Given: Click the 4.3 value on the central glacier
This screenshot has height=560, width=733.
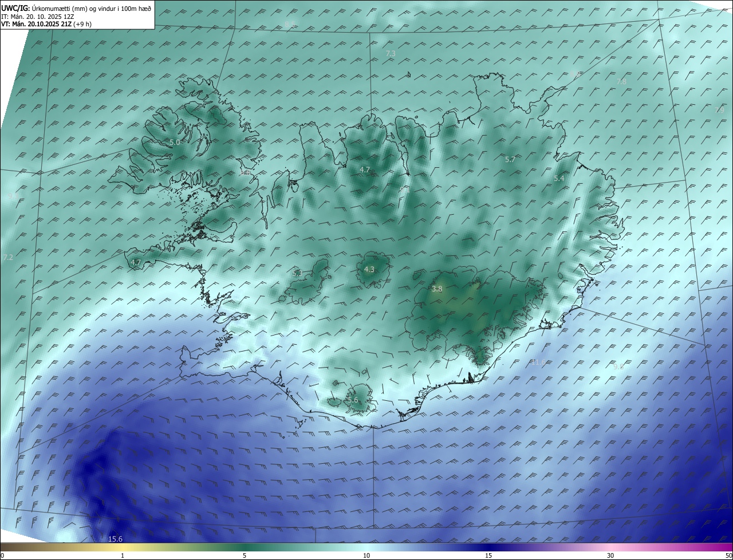Looking at the screenshot, I should click(369, 269).
